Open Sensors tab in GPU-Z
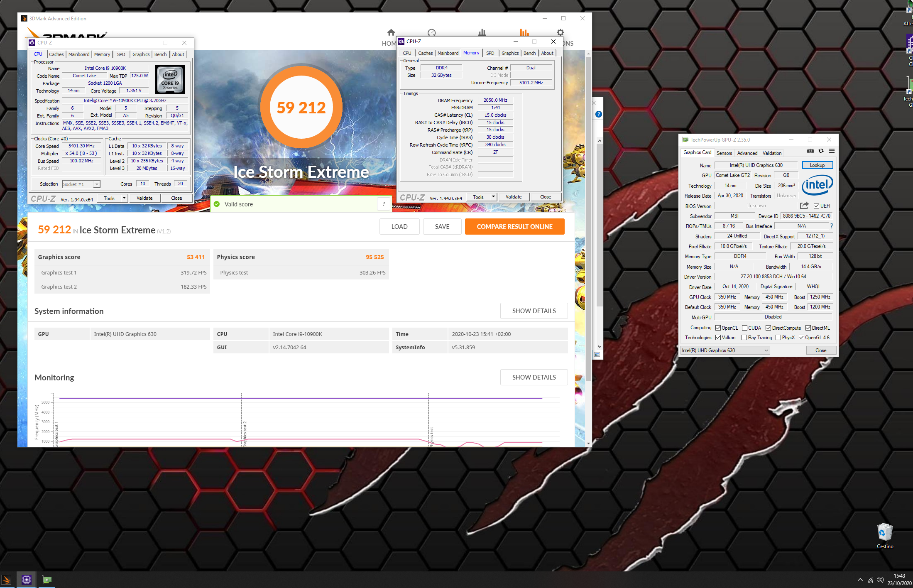 click(x=724, y=153)
